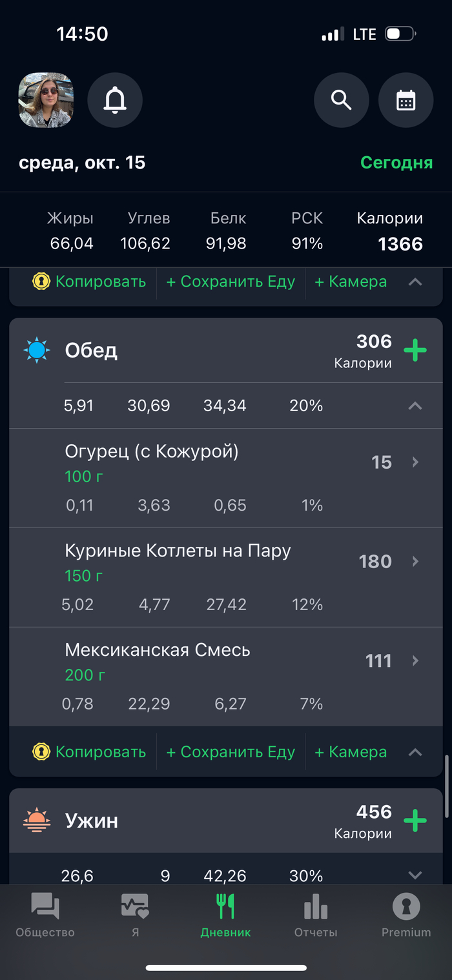Open the calendar date picker
Viewport: 452px width, 980px height.
406,100
